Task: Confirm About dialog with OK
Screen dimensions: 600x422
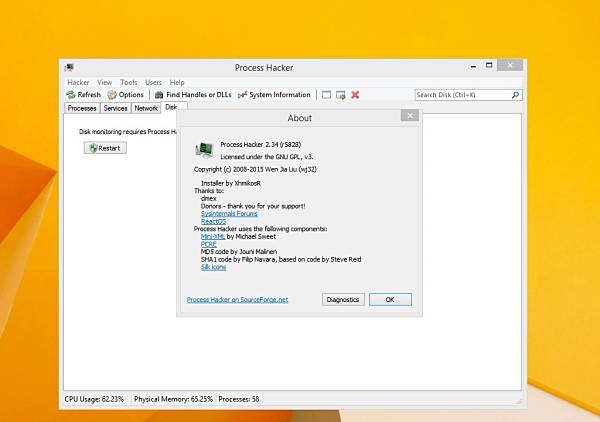Action: (x=390, y=300)
